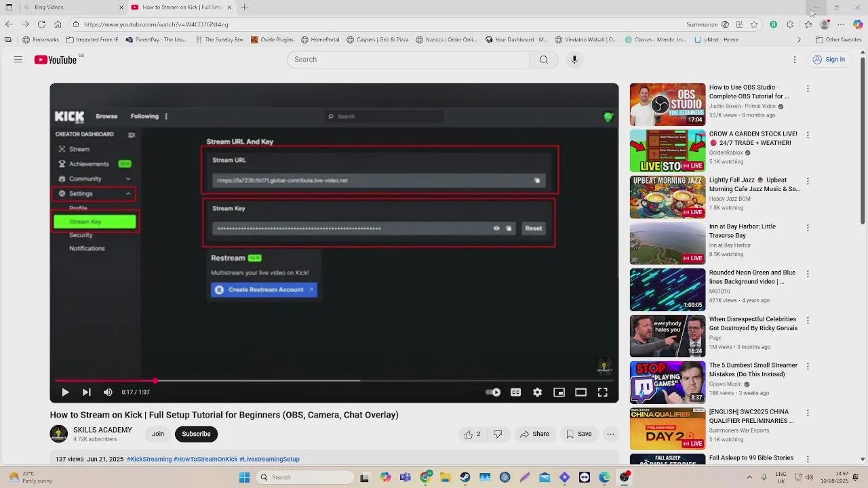Skip to the next video
The width and height of the screenshot is (868, 488).
pos(87,392)
